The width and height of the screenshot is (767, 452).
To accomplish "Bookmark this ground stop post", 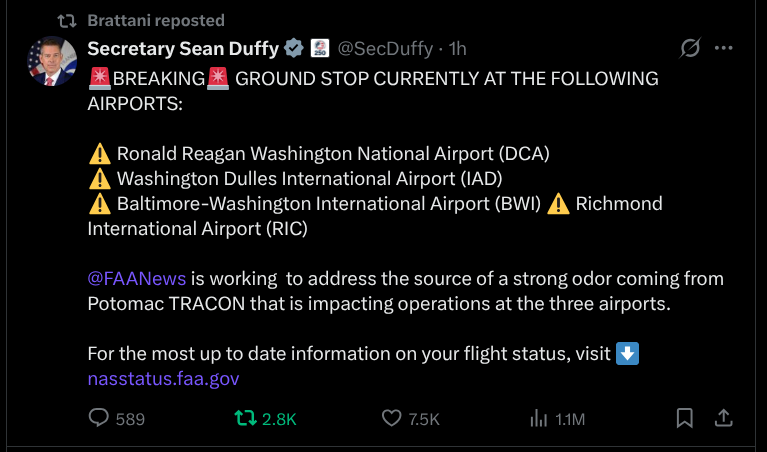I will tap(684, 418).
